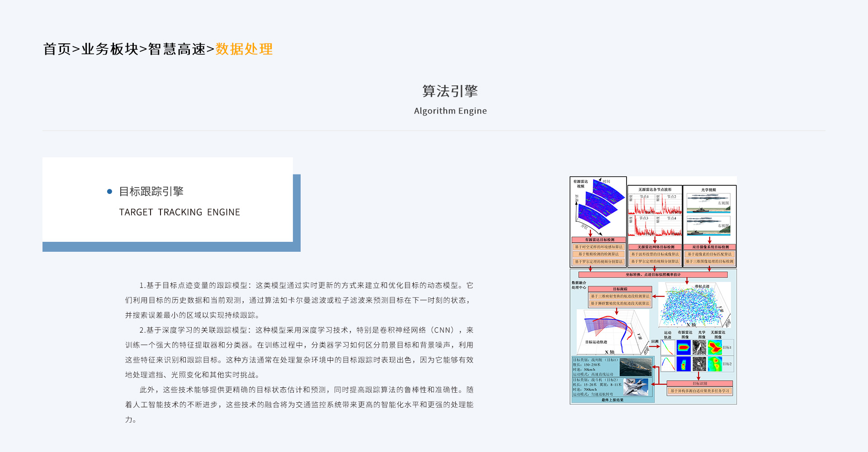Image resolution: width=868 pixels, height=452 pixels.
Task: Click paragraph starting 此外，这些技术能够提供
Action: point(299,405)
